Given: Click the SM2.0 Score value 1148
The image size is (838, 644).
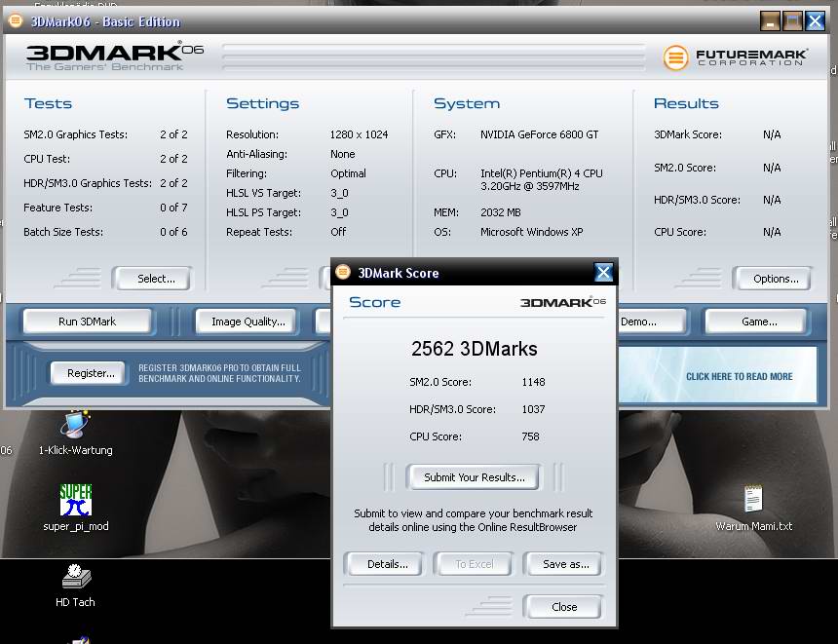Looking at the screenshot, I should [x=533, y=382].
